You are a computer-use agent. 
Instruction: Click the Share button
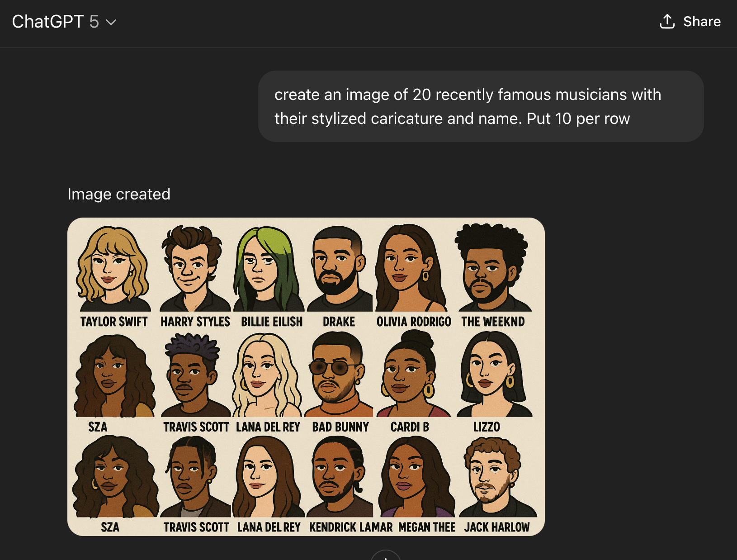pyautogui.click(x=690, y=22)
